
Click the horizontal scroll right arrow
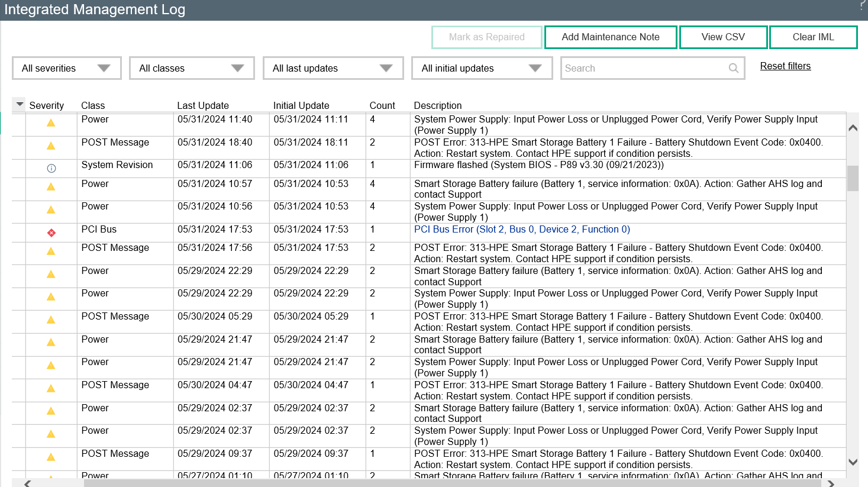pos(831,483)
